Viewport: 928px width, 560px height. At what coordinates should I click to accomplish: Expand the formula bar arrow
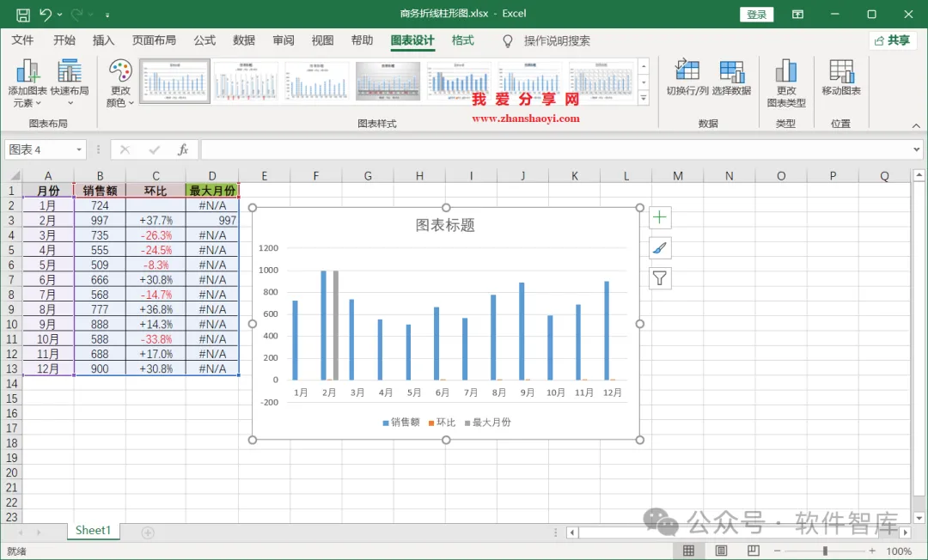point(916,149)
